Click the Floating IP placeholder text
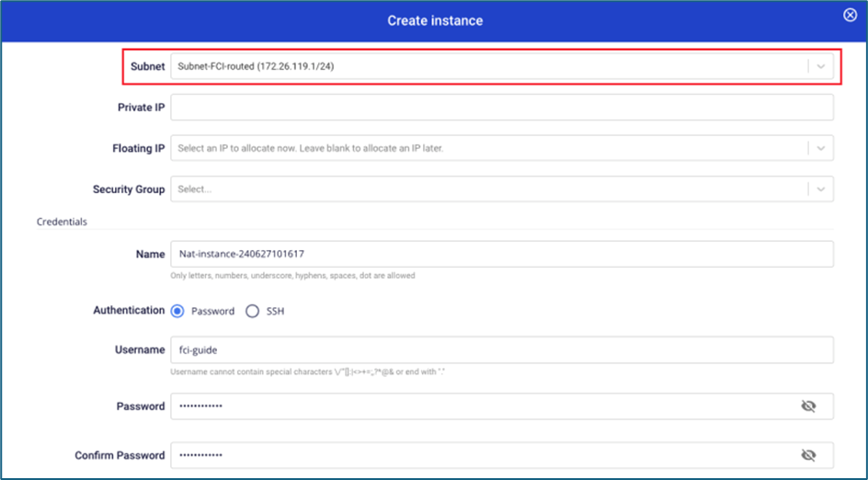The height and width of the screenshot is (480, 868). click(310, 148)
